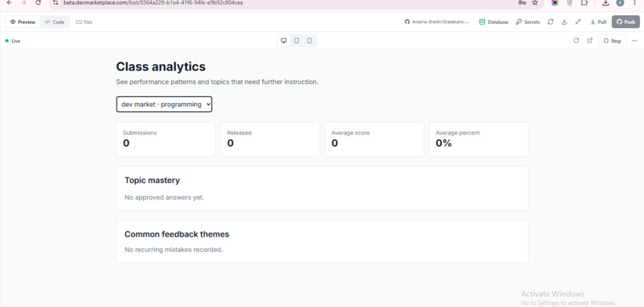Open the extensions puzzle icon
The width and height of the screenshot is (644, 307).
[584, 2]
